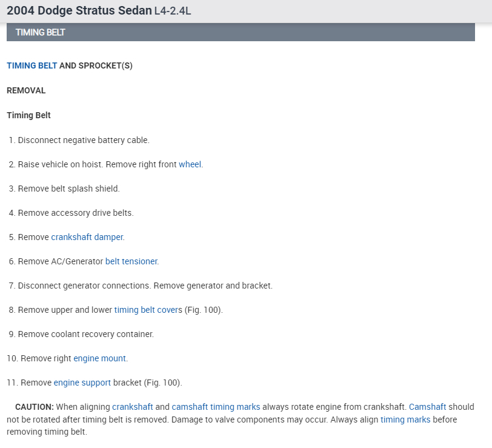The width and height of the screenshot is (492, 448).
Task: Click the bold Timing Belt subheading
Action: pyautogui.click(x=28, y=115)
